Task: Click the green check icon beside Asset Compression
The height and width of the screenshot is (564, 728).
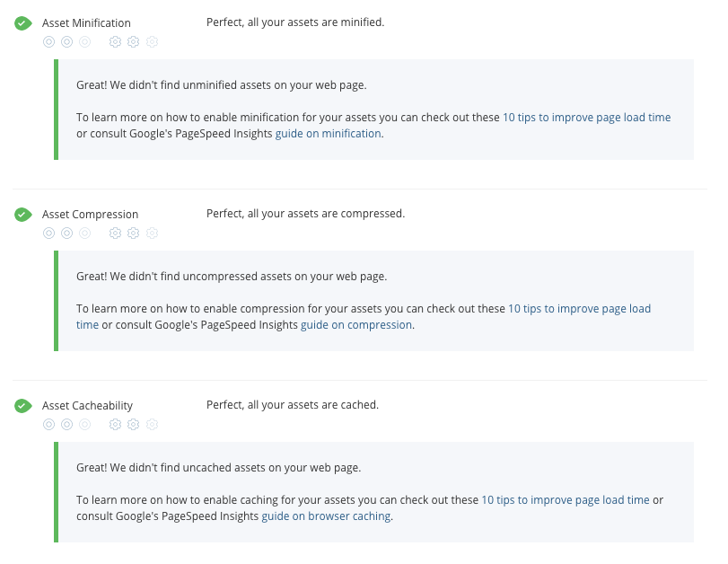Action: pyautogui.click(x=23, y=215)
